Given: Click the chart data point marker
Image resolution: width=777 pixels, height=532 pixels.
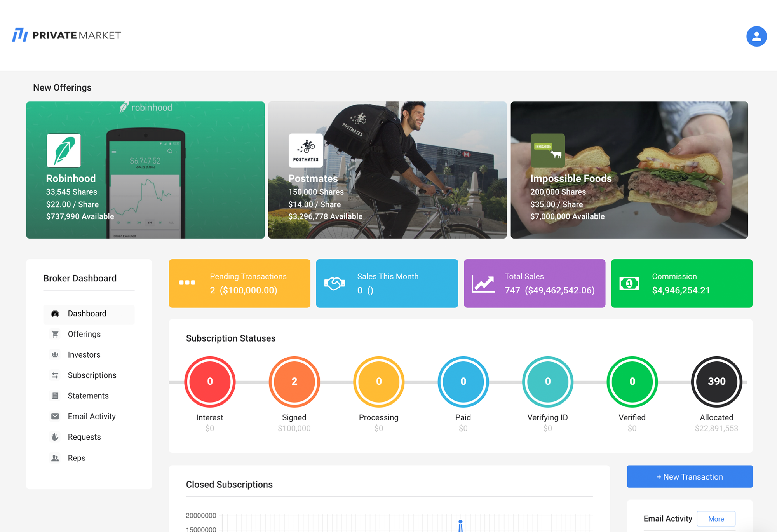Looking at the screenshot, I should coord(460,522).
